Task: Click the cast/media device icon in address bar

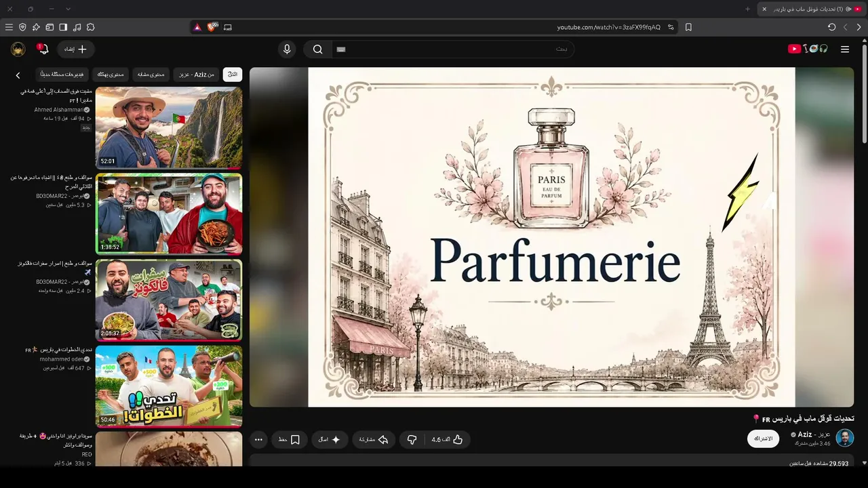Action: coord(228,27)
